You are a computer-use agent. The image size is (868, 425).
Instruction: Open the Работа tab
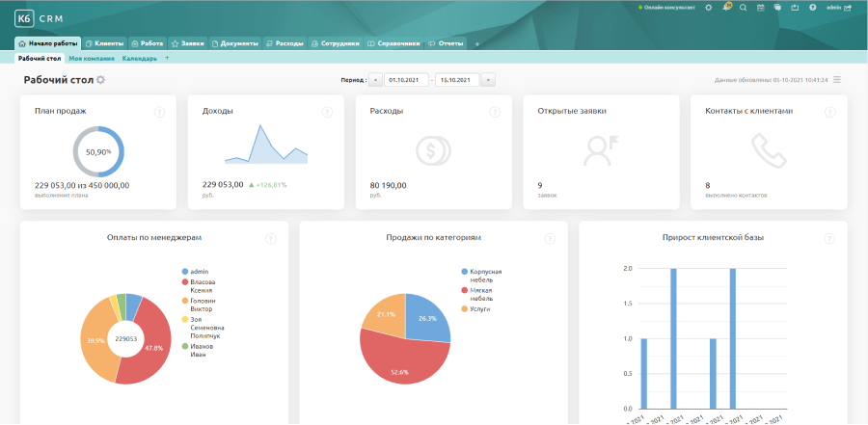148,43
